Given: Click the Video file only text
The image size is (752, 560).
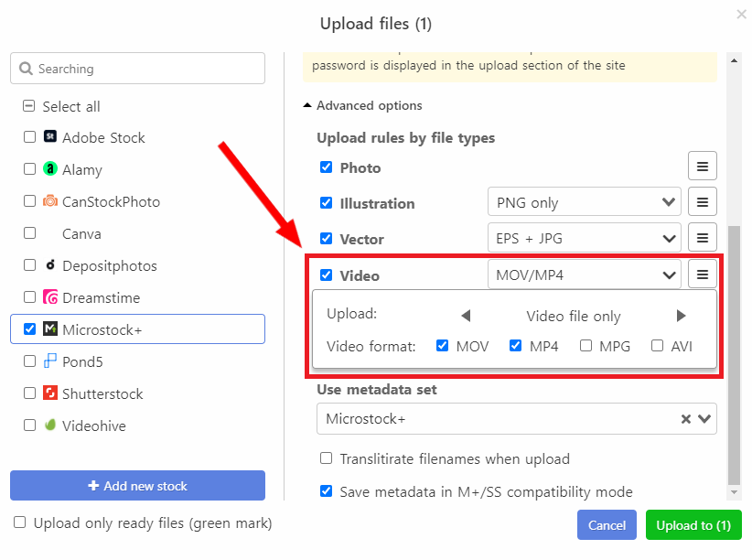Looking at the screenshot, I should tap(573, 317).
